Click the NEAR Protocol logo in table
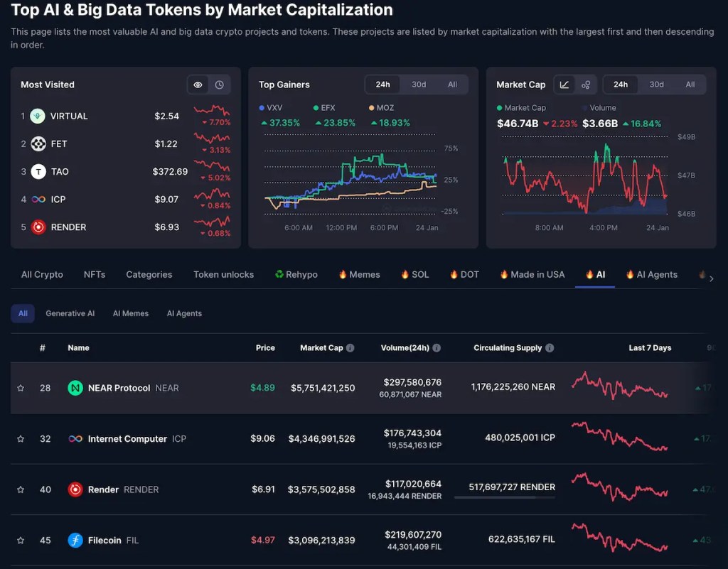The image size is (728, 569). click(x=75, y=388)
